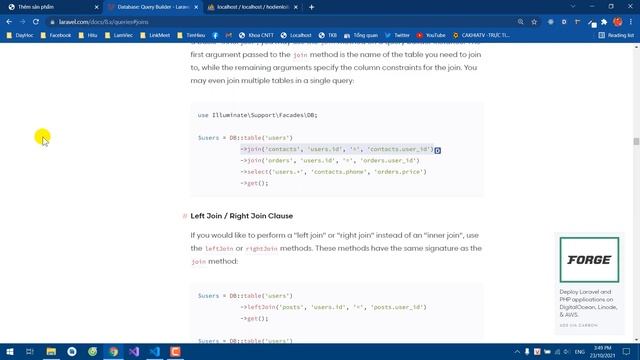Open the Khoa CNTT bookmark
The image size is (640, 360).
click(256, 36)
